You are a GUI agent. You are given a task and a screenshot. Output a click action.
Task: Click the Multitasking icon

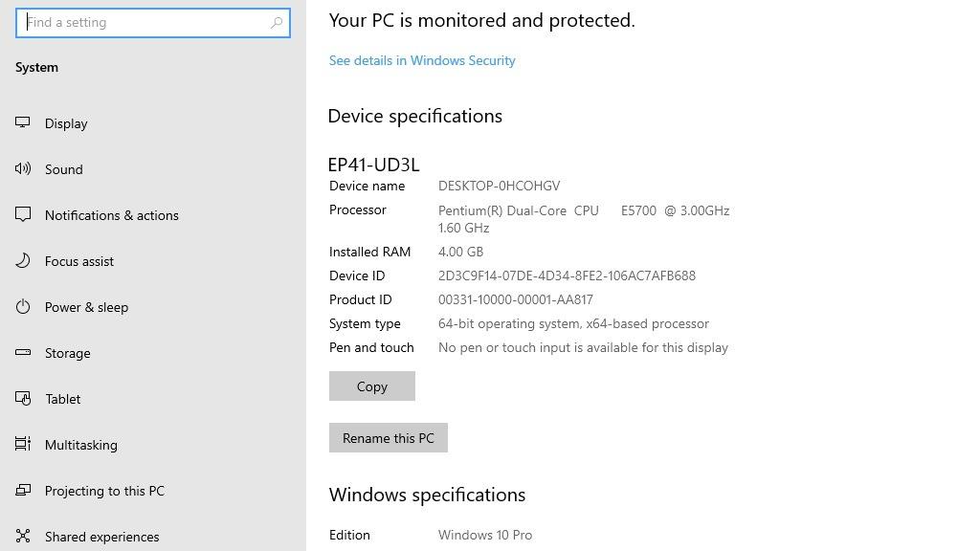[x=23, y=444]
